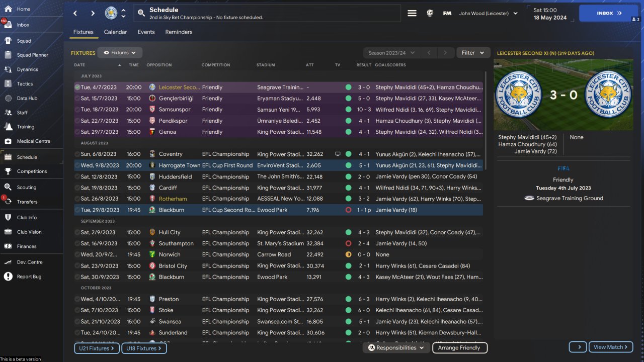This screenshot has height=362, width=644.
Task: Open the Tactics board icon
Action: pyautogui.click(x=8, y=83)
